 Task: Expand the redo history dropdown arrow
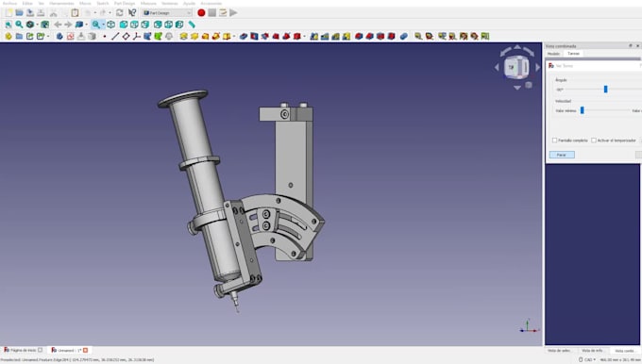(110, 13)
